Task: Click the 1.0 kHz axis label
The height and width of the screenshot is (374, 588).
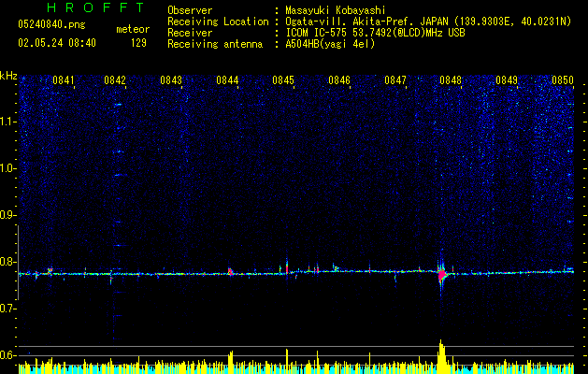Action: tap(8, 168)
